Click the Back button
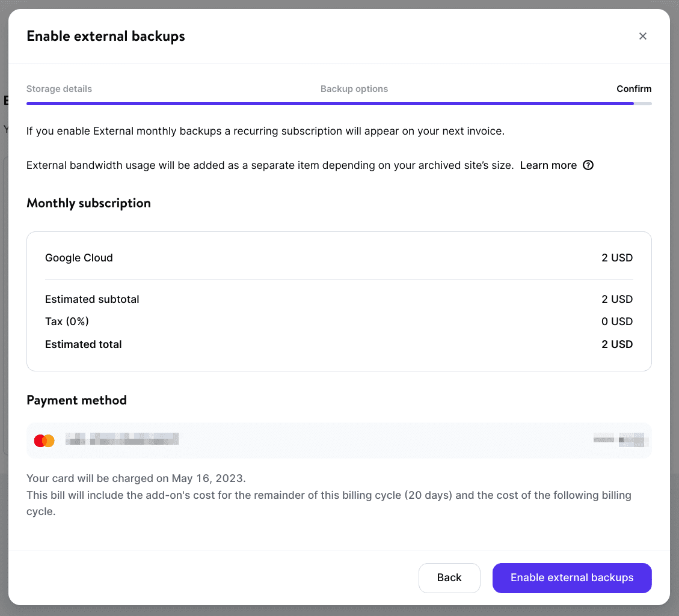 (449, 578)
